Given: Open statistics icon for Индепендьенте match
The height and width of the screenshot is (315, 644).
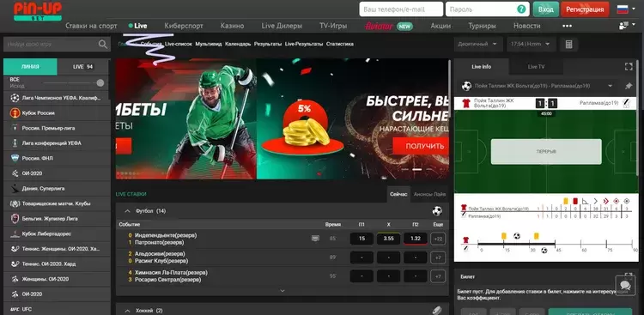Looking at the screenshot, I should (315, 239).
